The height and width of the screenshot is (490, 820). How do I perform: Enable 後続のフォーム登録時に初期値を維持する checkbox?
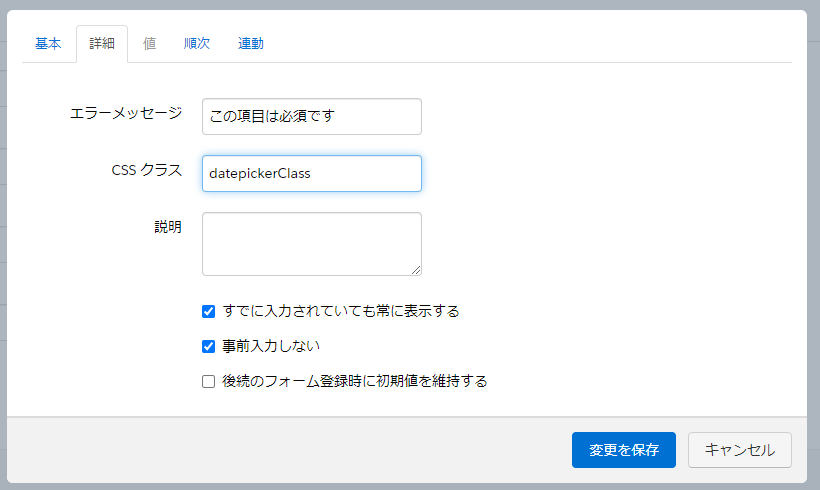pyautogui.click(x=209, y=382)
